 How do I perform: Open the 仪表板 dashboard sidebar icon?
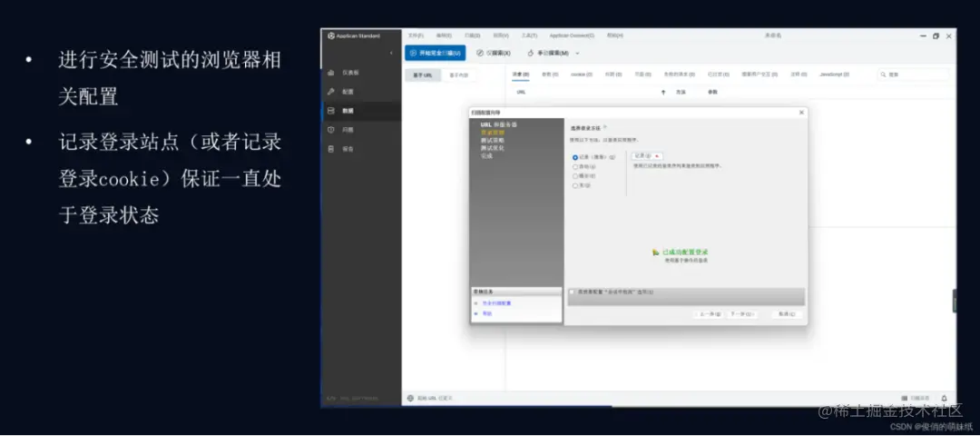pos(331,73)
